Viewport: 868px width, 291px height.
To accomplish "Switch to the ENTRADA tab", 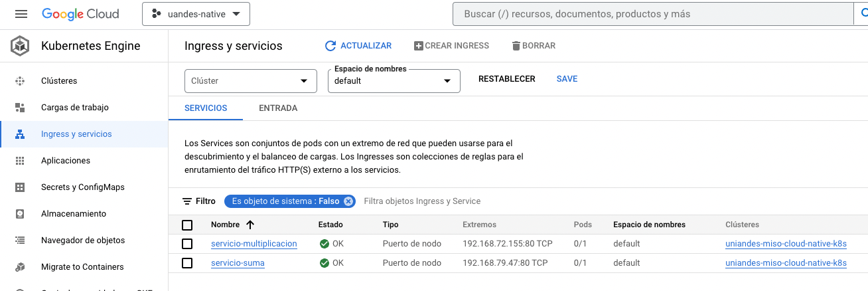I will tap(278, 108).
